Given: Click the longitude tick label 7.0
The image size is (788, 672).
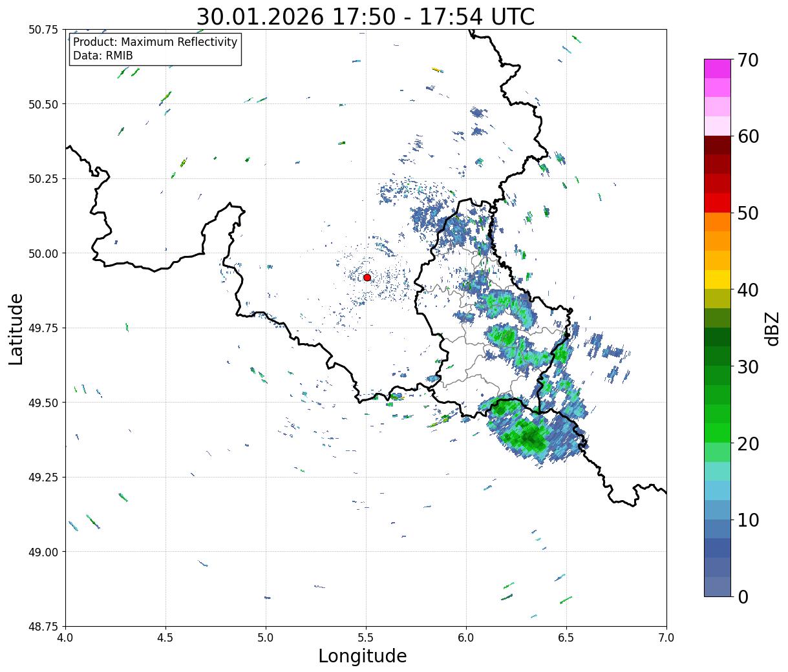Looking at the screenshot, I should coord(666,638).
